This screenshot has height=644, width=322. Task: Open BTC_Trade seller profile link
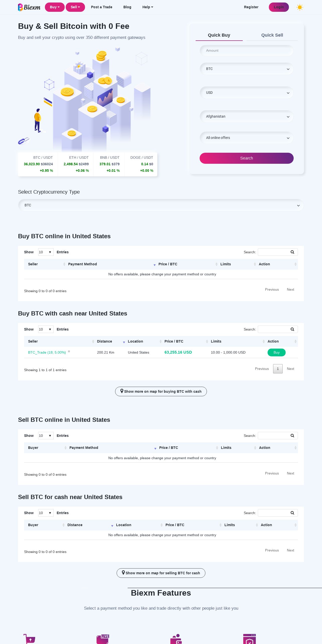47,352
